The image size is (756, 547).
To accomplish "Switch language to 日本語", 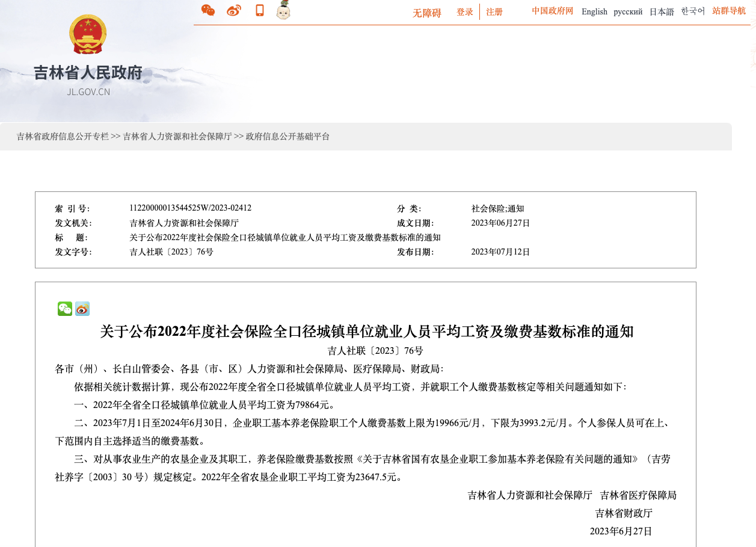I will click(x=661, y=11).
